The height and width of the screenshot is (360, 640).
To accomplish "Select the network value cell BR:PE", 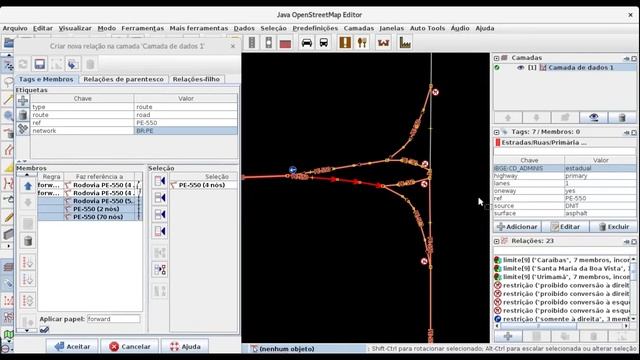I will coord(186,131).
